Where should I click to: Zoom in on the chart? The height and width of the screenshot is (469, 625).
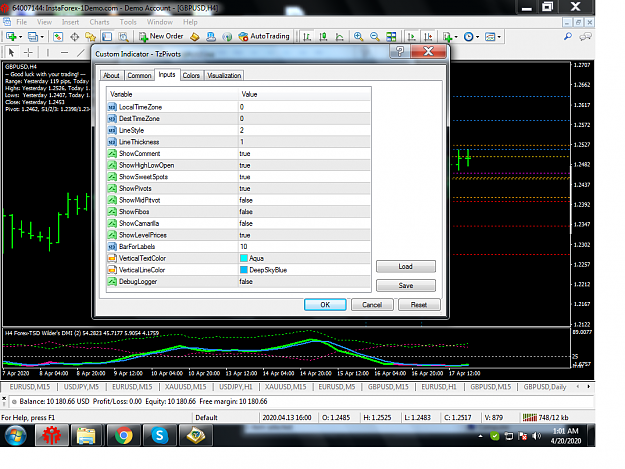click(358, 37)
